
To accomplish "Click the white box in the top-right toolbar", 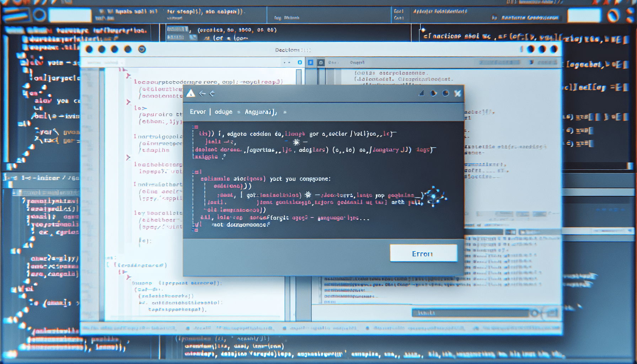I will [x=584, y=16].
